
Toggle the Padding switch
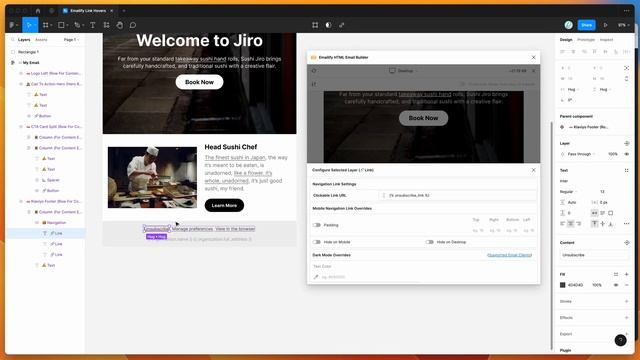coord(317,225)
